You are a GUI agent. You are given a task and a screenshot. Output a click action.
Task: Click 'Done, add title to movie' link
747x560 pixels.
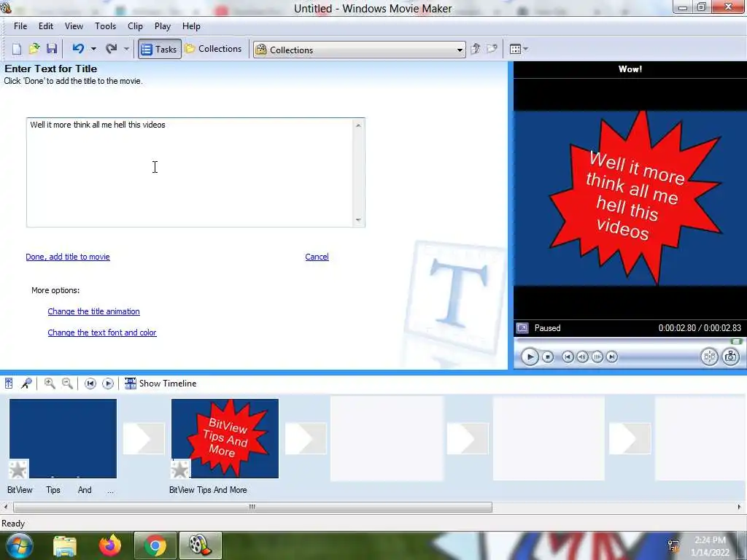pos(68,257)
